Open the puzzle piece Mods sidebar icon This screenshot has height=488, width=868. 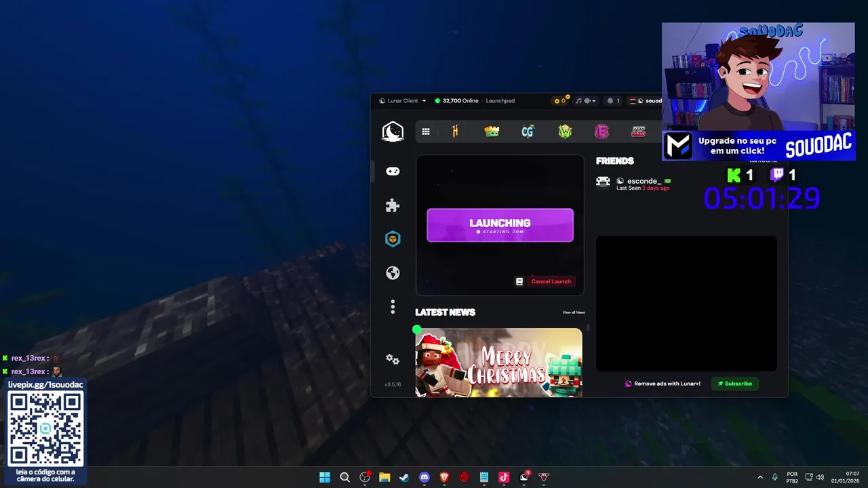pos(393,205)
